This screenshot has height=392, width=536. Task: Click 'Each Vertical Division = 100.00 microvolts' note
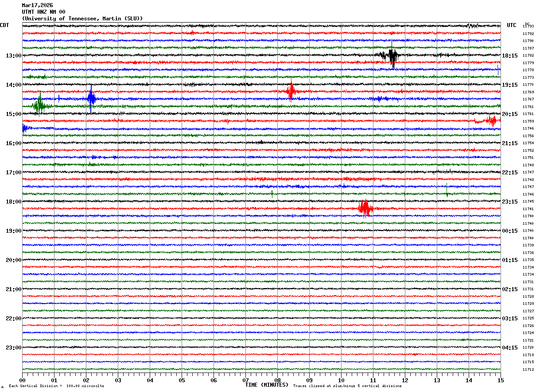click(56, 386)
